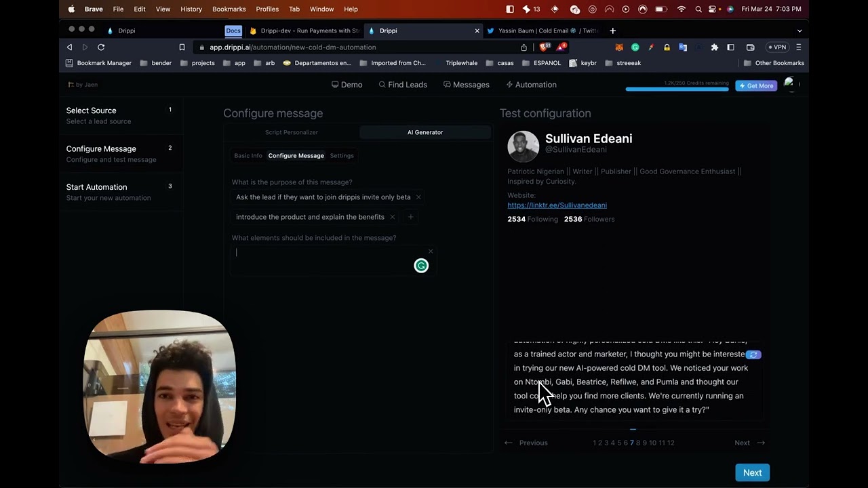Click regenerate icon in message preview
This screenshot has height=488, width=868.
[x=753, y=354]
